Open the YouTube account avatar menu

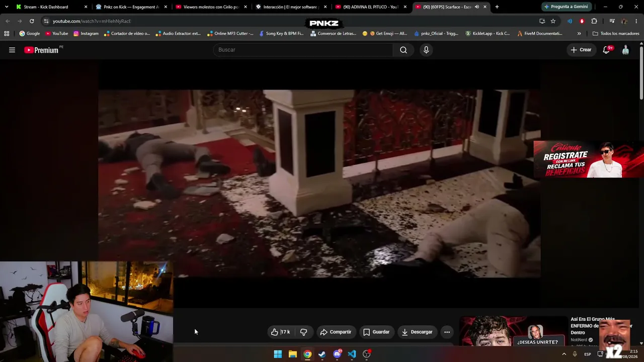pos(625,50)
